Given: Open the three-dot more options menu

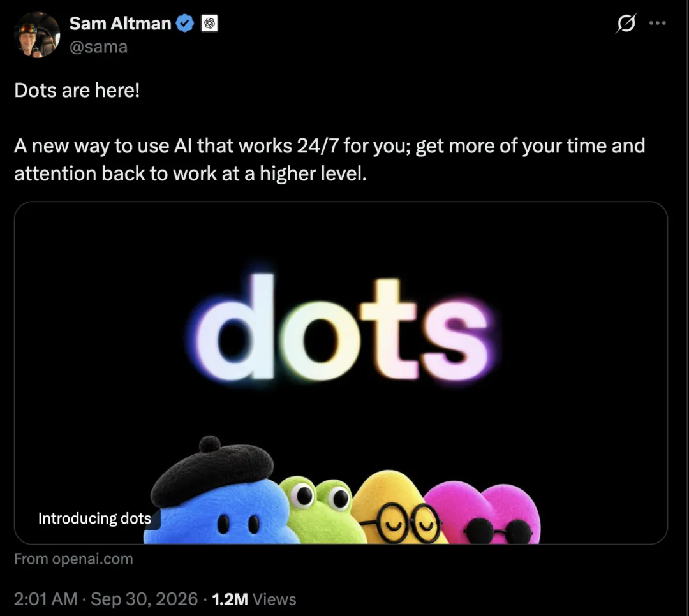Looking at the screenshot, I should coord(657,23).
